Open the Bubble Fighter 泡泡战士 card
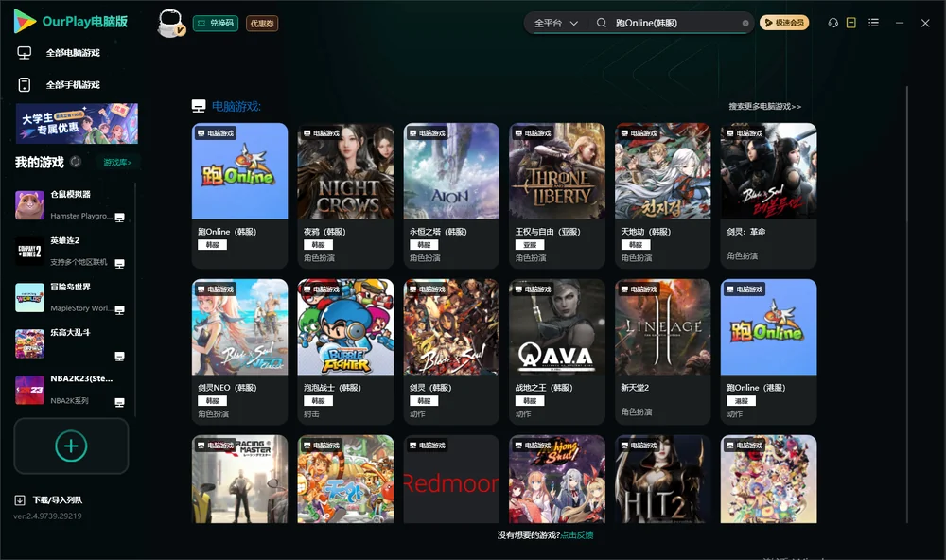 point(345,352)
